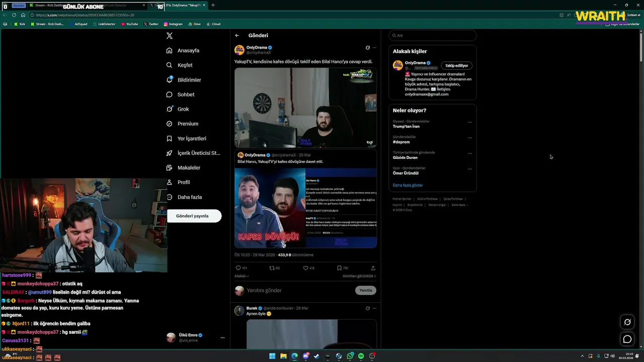Open Steam from the taskbar
644x362 pixels.
(x=316, y=356)
